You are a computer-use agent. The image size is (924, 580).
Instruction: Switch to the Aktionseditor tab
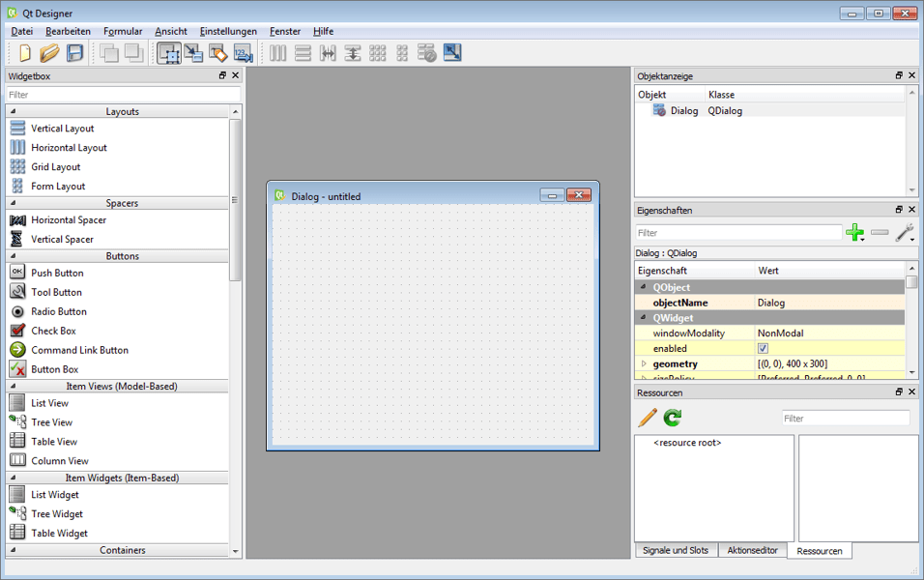(752, 550)
